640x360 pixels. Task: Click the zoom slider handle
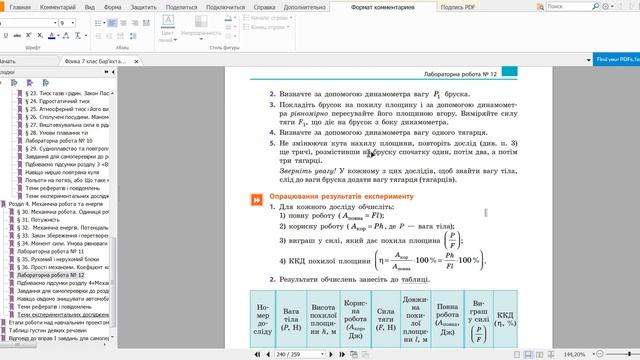coord(630,354)
